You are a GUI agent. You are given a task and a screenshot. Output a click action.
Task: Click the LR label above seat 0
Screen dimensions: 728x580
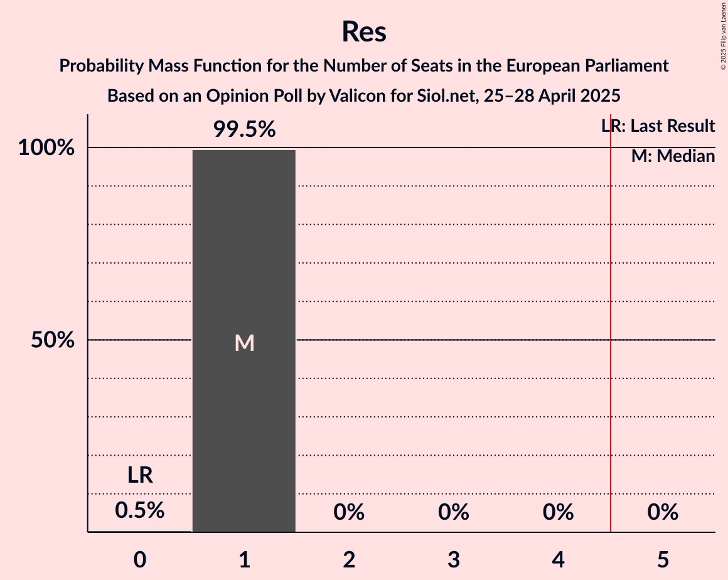(x=140, y=475)
